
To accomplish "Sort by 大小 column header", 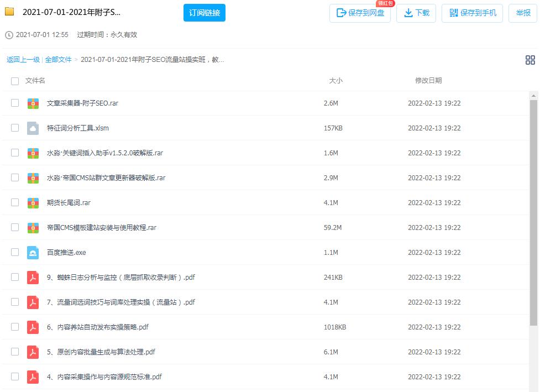I will 336,81.
